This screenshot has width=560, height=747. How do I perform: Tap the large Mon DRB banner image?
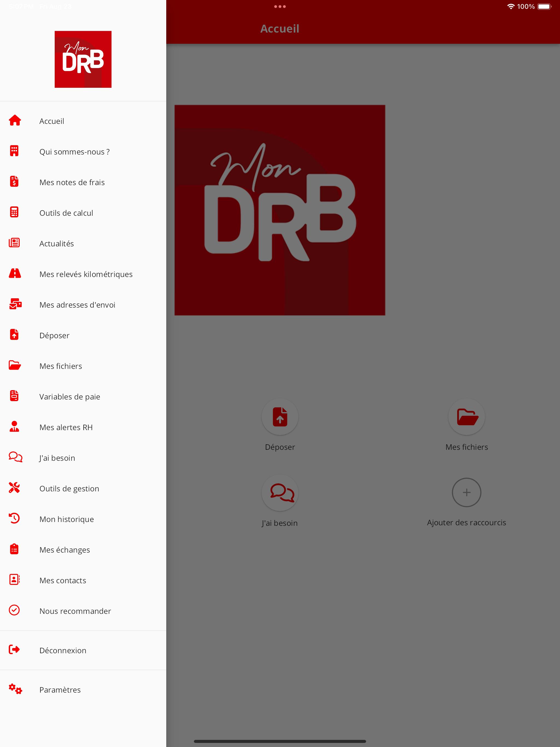coord(280,210)
